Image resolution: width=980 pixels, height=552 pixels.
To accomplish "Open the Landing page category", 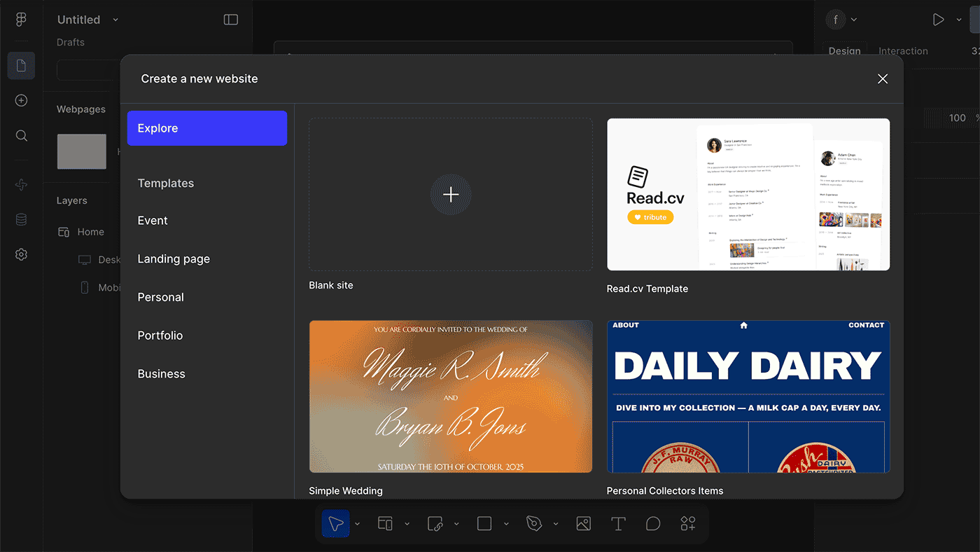I will tap(174, 259).
